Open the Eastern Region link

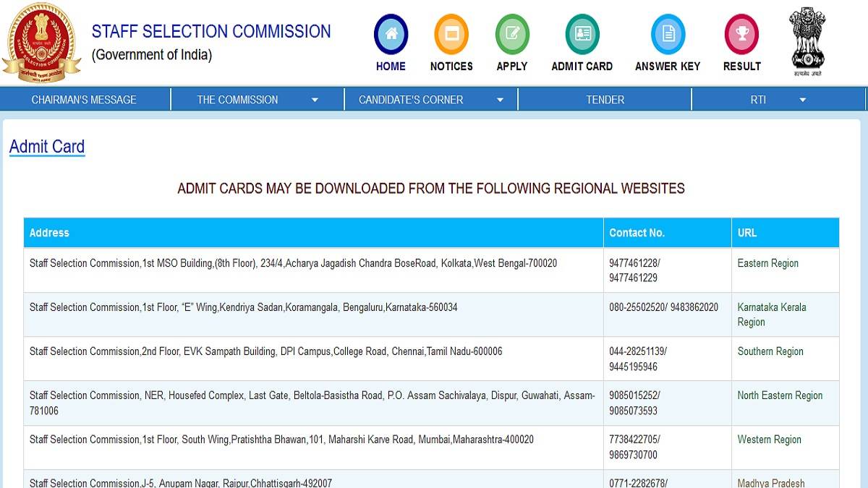pyautogui.click(x=767, y=263)
